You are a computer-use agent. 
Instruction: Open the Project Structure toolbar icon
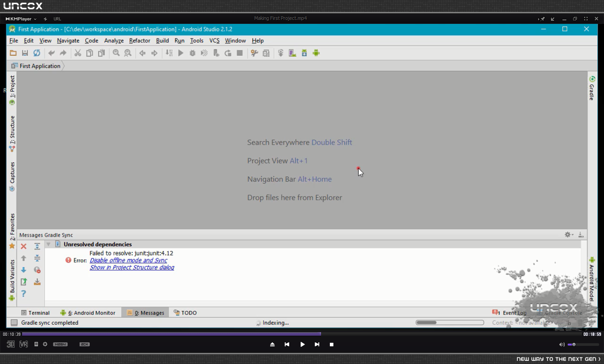tap(266, 53)
